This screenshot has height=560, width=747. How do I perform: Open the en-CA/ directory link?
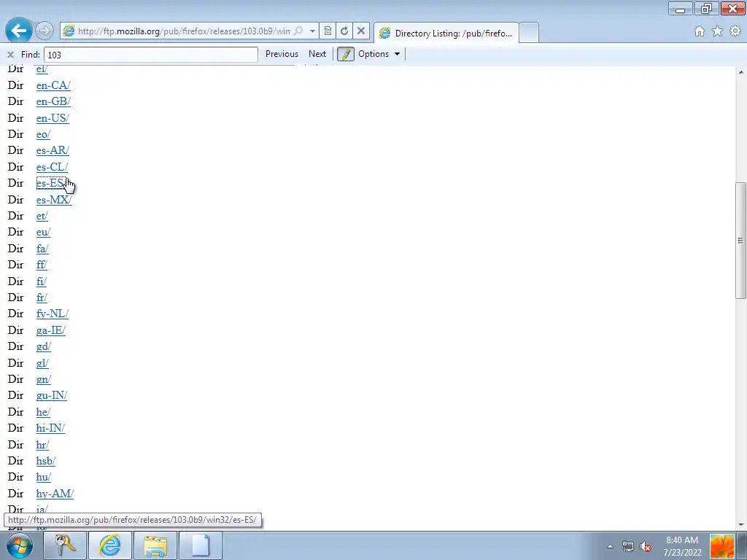[53, 85]
